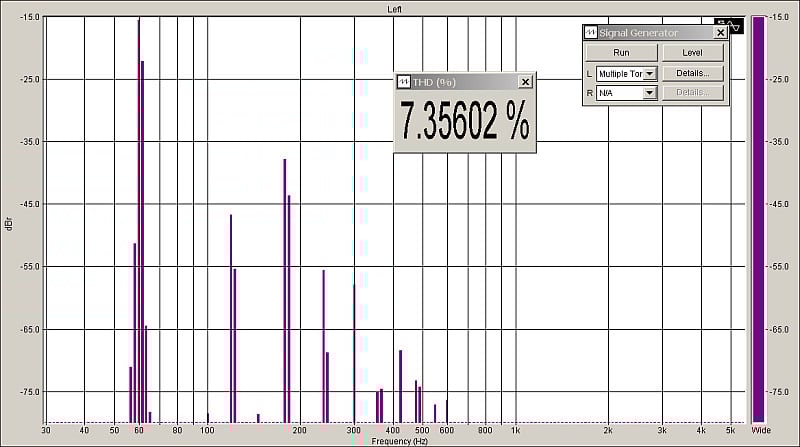Image resolution: width=800 pixels, height=447 pixels.
Task: Click the Left channel graph title
Action: (x=395, y=8)
